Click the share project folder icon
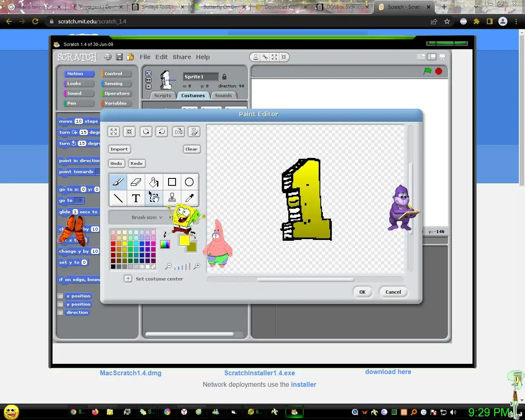Viewport: 525px width, 420px height. (x=130, y=57)
